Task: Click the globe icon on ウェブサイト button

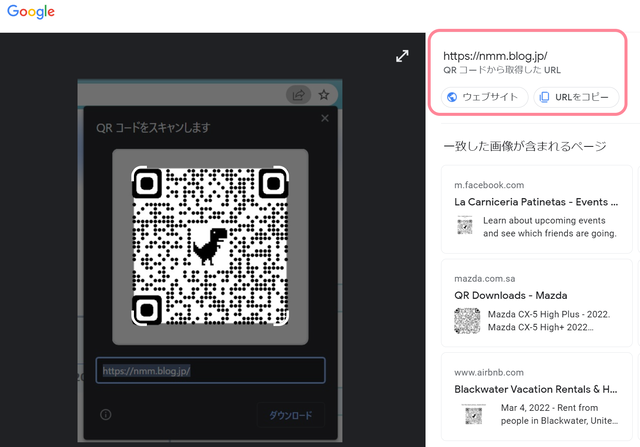Action: tap(452, 97)
